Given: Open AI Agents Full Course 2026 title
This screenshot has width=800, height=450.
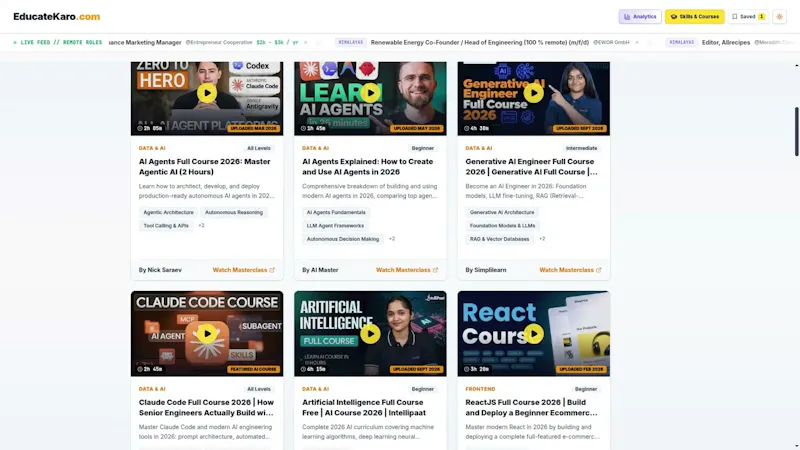Looking at the screenshot, I should coord(205,167).
